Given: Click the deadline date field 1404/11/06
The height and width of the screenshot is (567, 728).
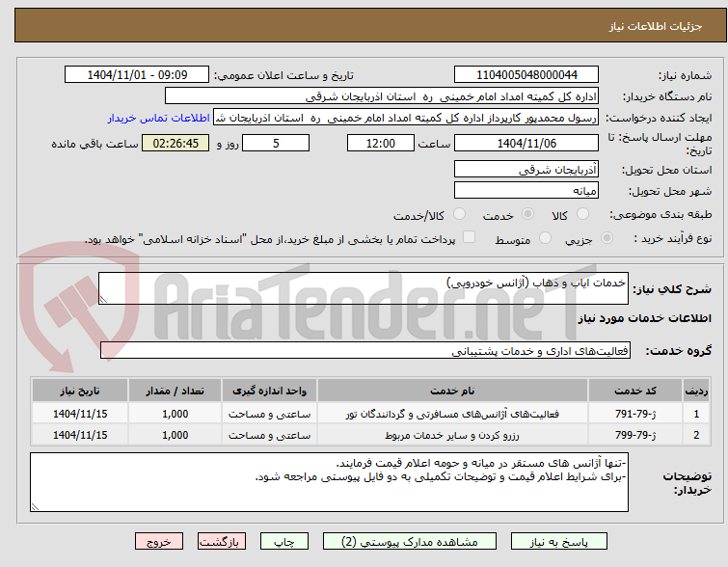Looking at the screenshot, I should click(x=526, y=143).
